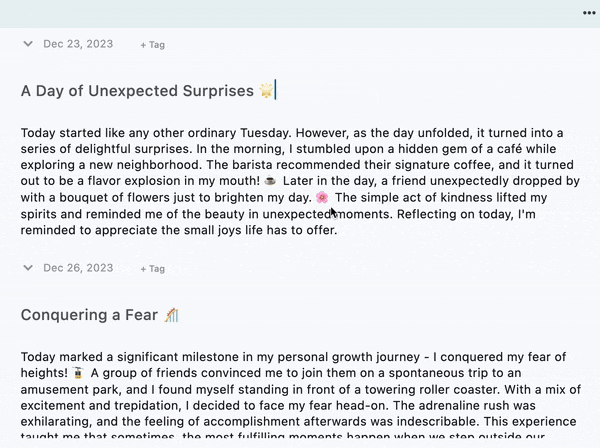The width and height of the screenshot is (600, 448).
Task: Click the flower emoji in text
Action: [x=322, y=198]
